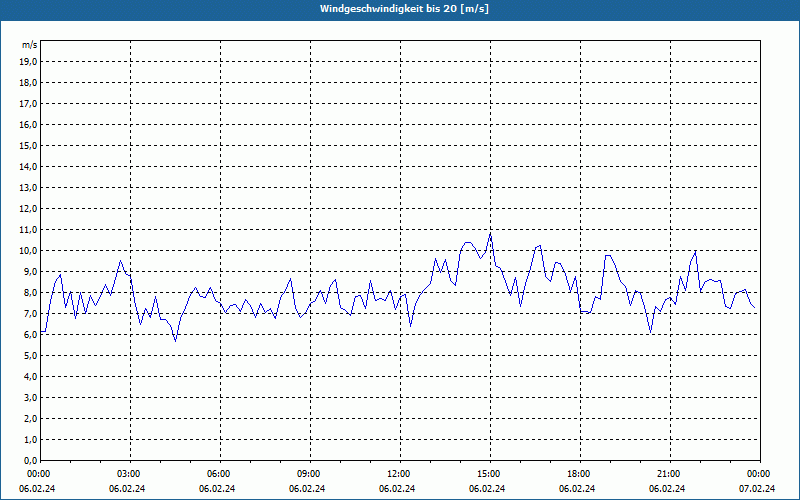Click on the "2,0" axis value
Screen dimensions: 800x500
(30, 419)
